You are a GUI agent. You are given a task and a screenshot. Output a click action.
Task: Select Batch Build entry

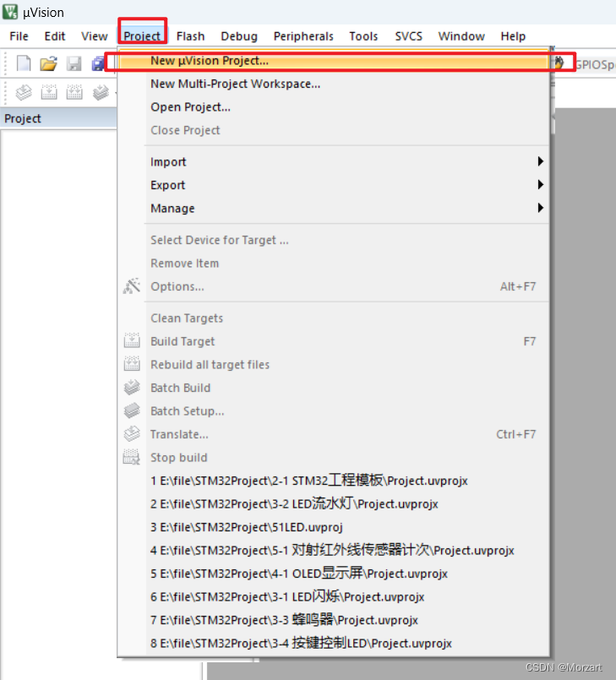tap(333, 388)
